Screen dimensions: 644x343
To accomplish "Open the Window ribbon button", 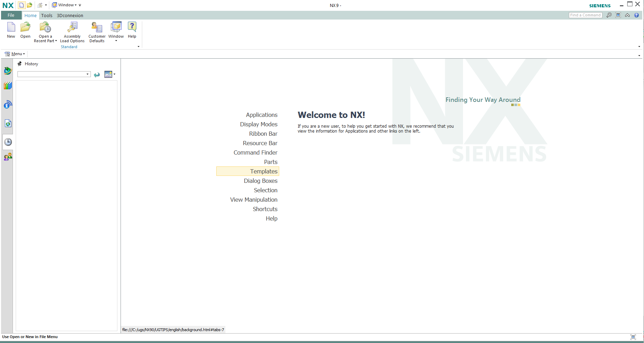I will coord(116,31).
